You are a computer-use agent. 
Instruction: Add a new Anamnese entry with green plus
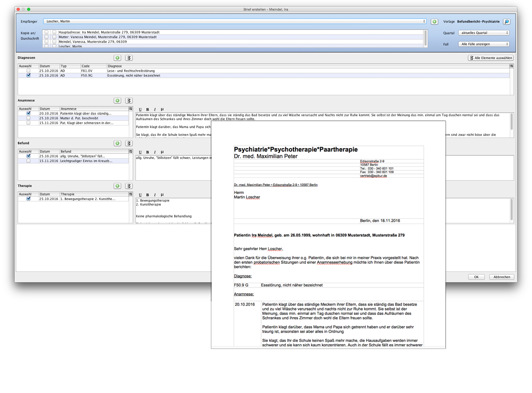tap(117, 101)
